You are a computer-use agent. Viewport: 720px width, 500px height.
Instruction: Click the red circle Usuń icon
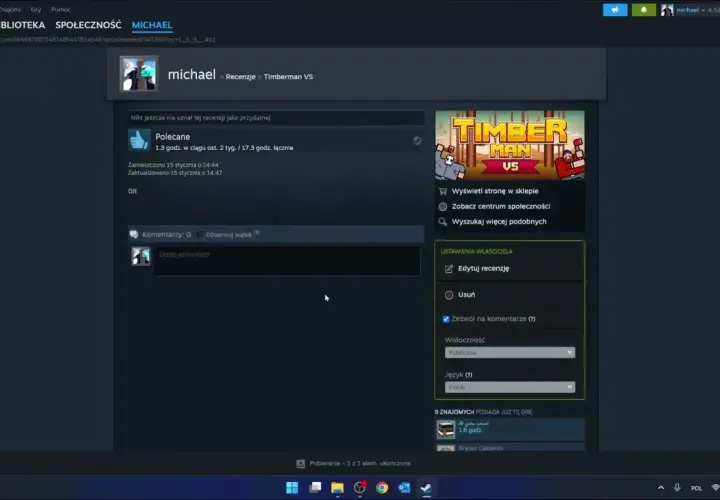(449, 295)
